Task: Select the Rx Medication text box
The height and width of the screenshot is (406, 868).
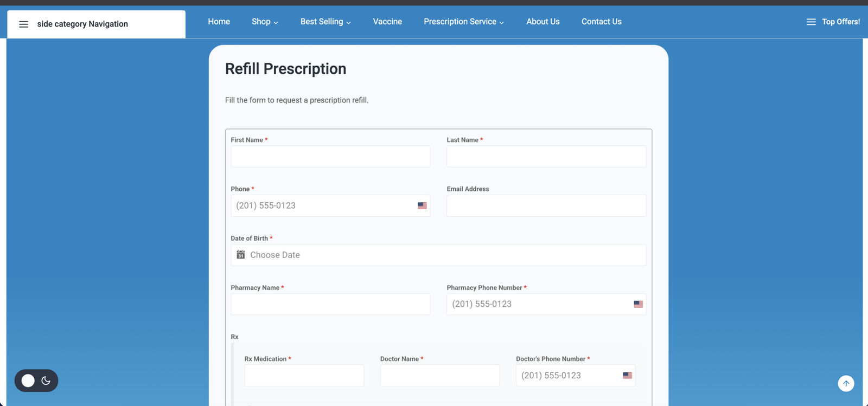Action: [x=304, y=375]
